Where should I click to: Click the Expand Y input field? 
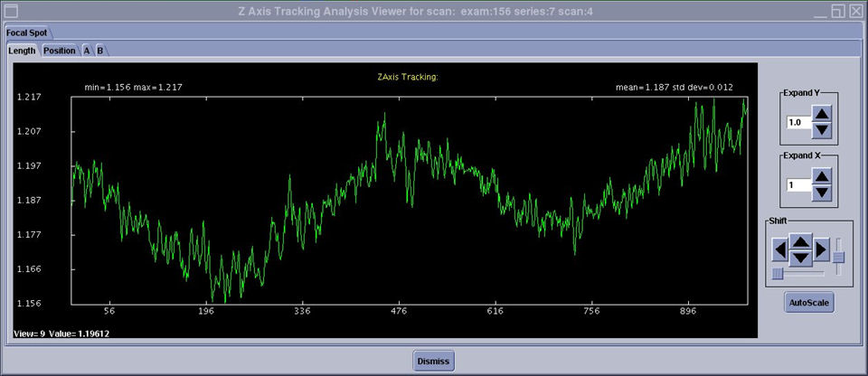[x=797, y=122]
